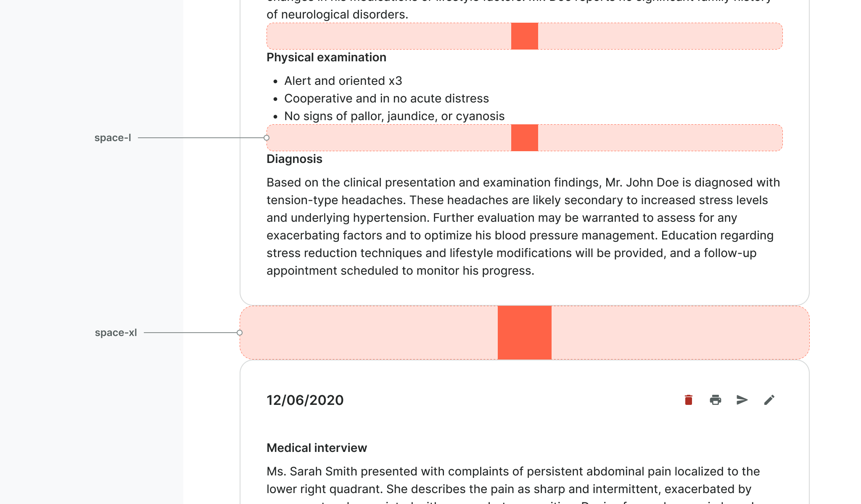Click the "No signs of pallor" bullet
The image size is (861, 504).
(x=394, y=116)
